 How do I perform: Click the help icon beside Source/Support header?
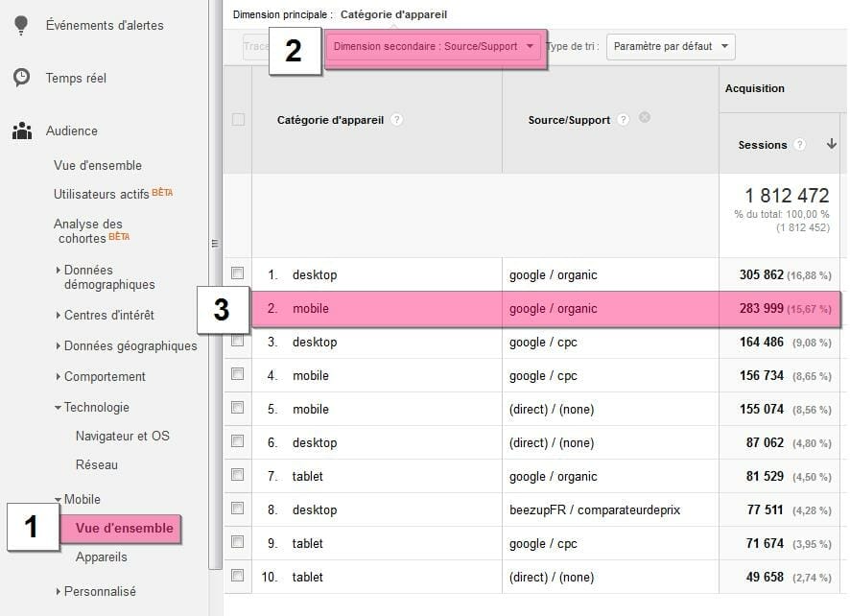pyautogui.click(x=624, y=120)
